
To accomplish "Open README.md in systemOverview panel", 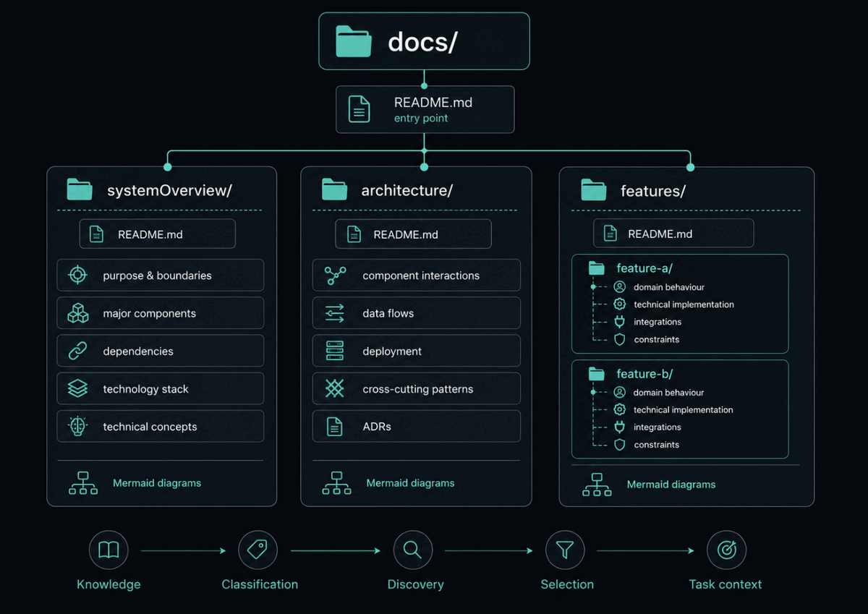I will coord(157,234).
